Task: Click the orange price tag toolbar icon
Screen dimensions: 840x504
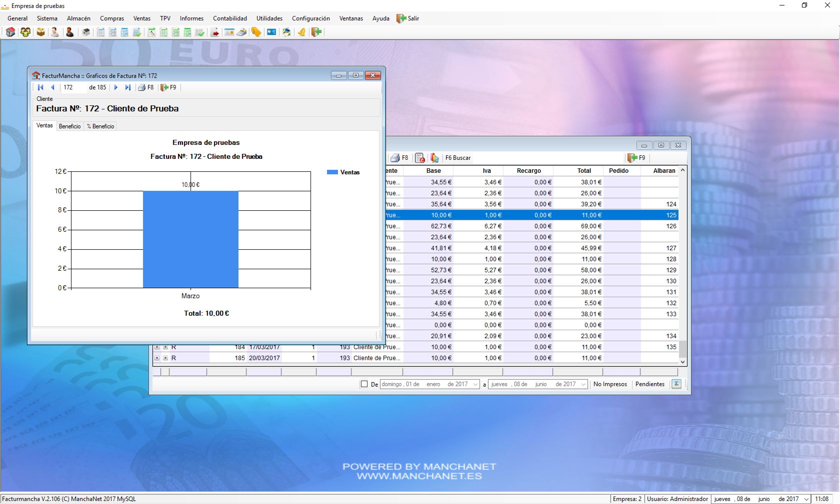Action: click(256, 32)
